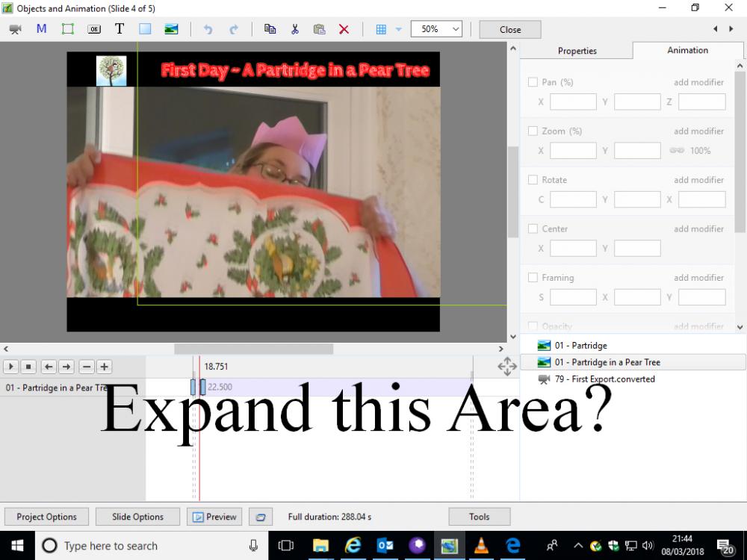Click the Undo arrow icon
The width and height of the screenshot is (747, 560).
click(x=208, y=29)
